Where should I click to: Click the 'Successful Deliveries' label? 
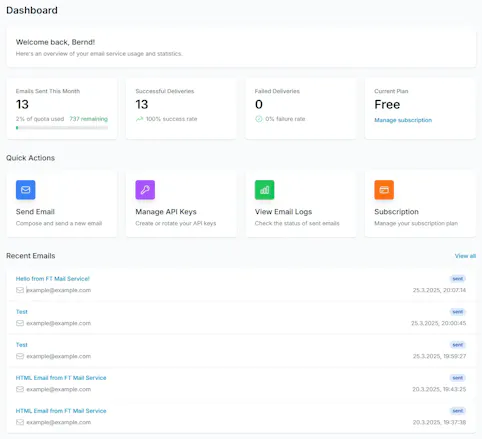pos(165,91)
